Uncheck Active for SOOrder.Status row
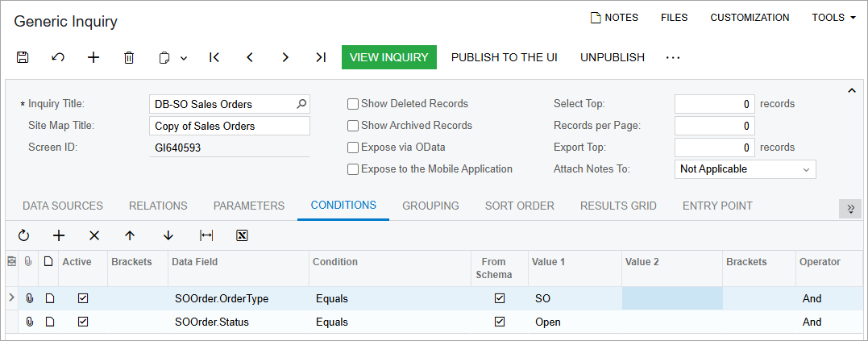The image size is (868, 341). pyautogui.click(x=83, y=322)
